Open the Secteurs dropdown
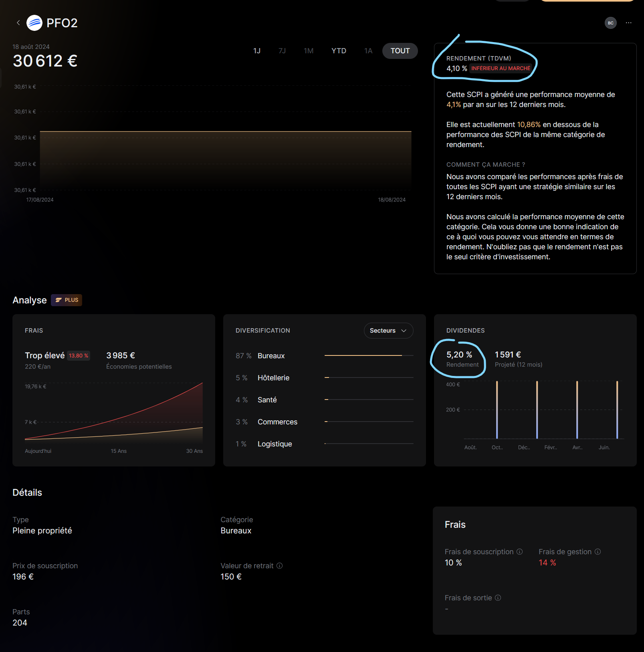644x652 pixels. (388, 331)
